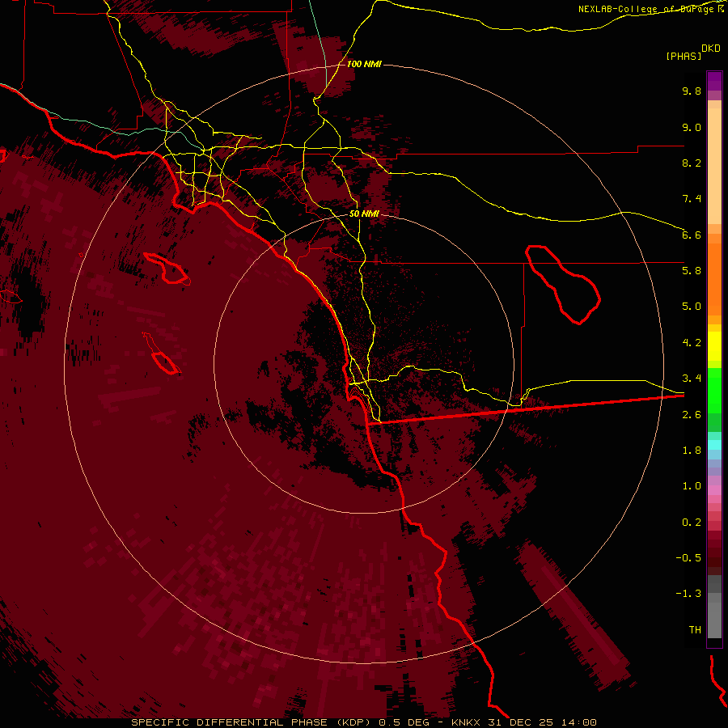This screenshot has height=728, width=728.
Task: Select the -1.3 scale value
Action: tap(688, 594)
